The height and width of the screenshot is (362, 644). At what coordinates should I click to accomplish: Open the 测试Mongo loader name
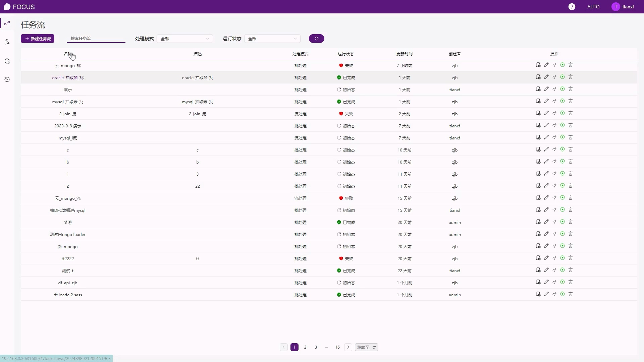pyautogui.click(x=68, y=235)
